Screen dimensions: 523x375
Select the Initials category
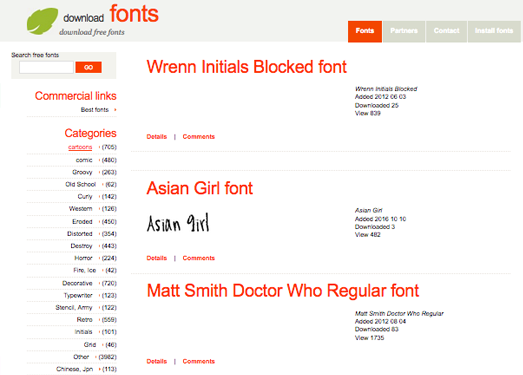(x=83, y=332)
